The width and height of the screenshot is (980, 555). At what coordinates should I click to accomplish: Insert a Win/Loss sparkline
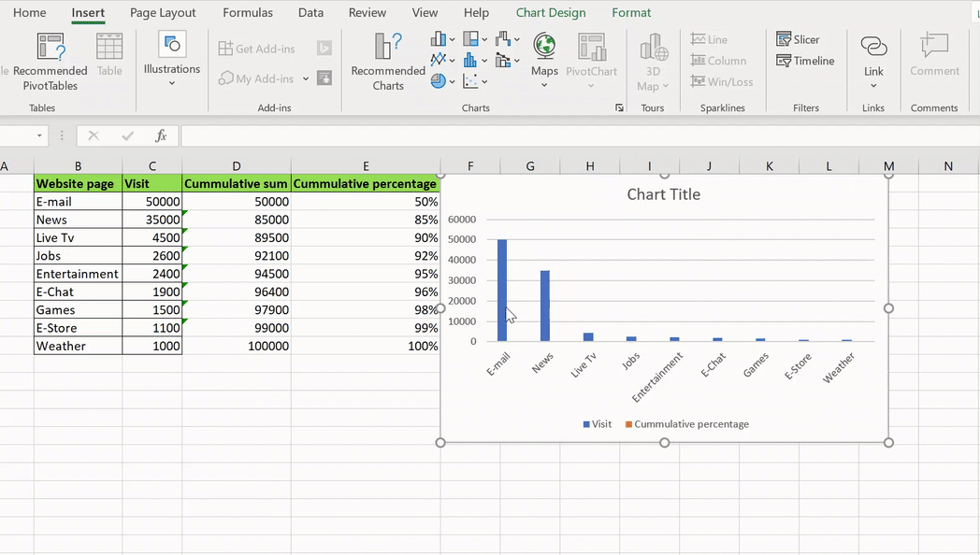click(722, 82)
